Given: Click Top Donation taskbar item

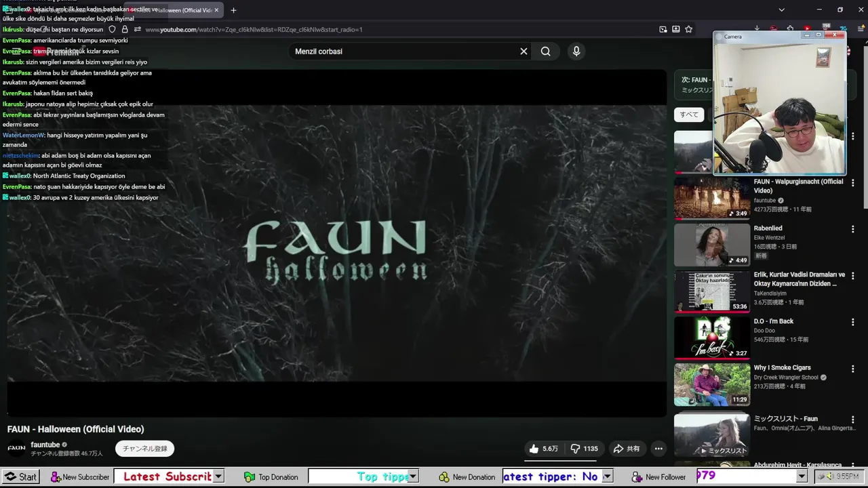Looking at the screenshot, I should pyautogui.click(x=271, y=476).
